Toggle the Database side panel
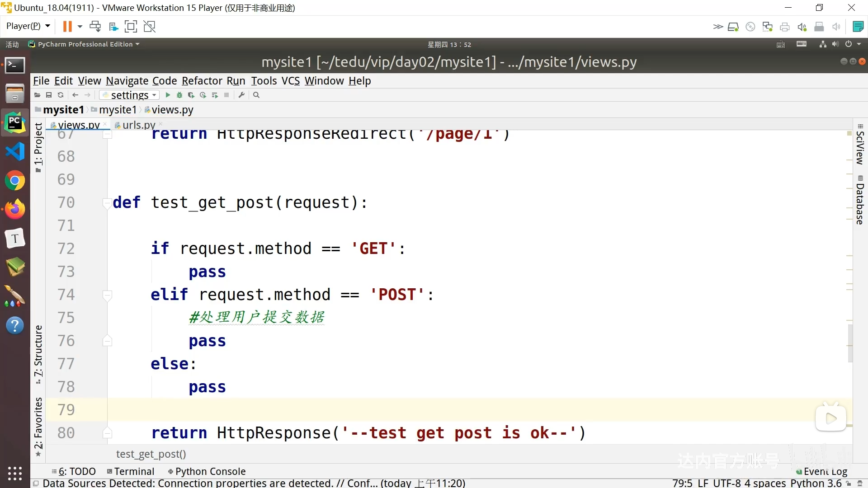 click(860, 200)
